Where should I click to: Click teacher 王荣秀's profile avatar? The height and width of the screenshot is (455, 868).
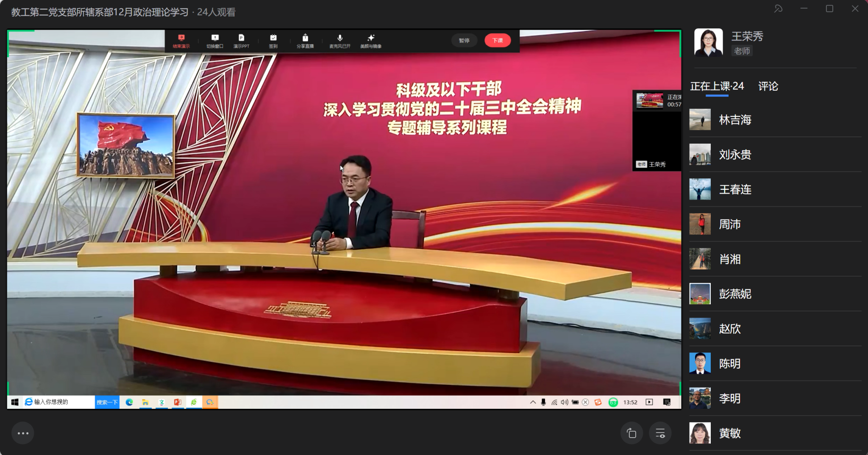pyautogui.click(x=708, y=42)
